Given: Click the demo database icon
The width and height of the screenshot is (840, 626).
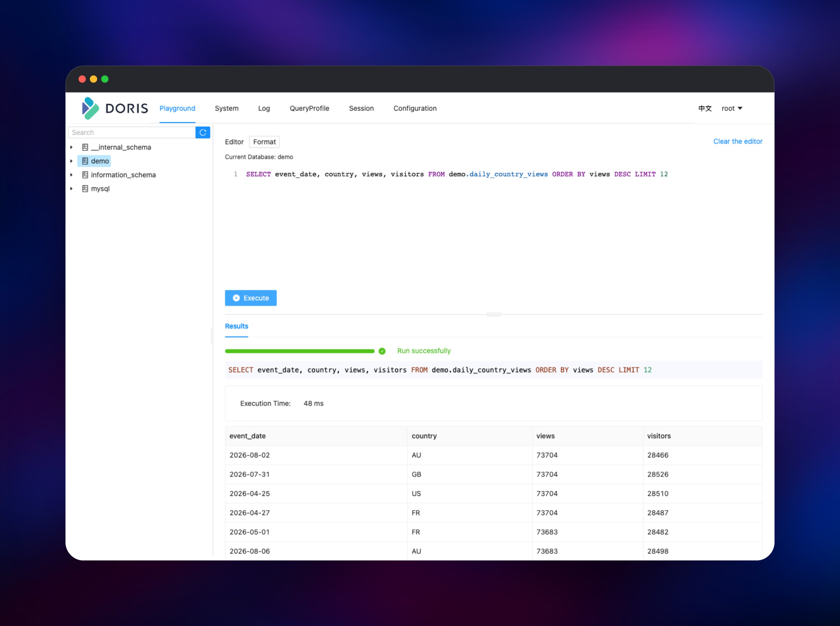Looking at the screenshot, I should point(85,161).
